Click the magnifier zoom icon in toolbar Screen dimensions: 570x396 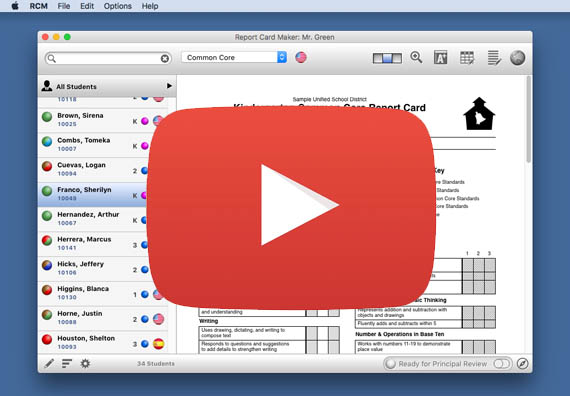click(x=416, y=57)
